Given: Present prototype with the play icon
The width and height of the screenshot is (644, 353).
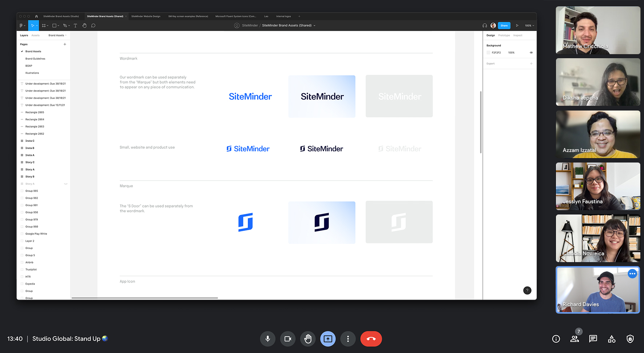Looking at the screenshot, I should click(x=517, y=25).
